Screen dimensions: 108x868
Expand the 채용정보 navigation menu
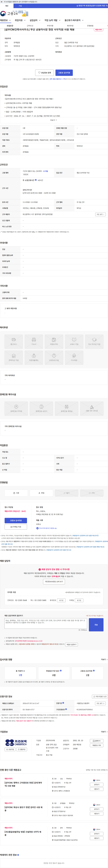point(5,20)
